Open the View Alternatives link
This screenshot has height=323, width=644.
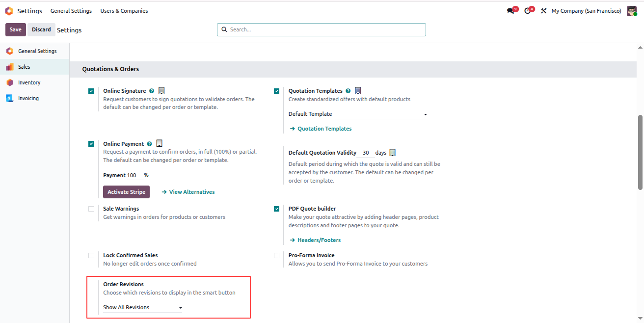point(188,192)
